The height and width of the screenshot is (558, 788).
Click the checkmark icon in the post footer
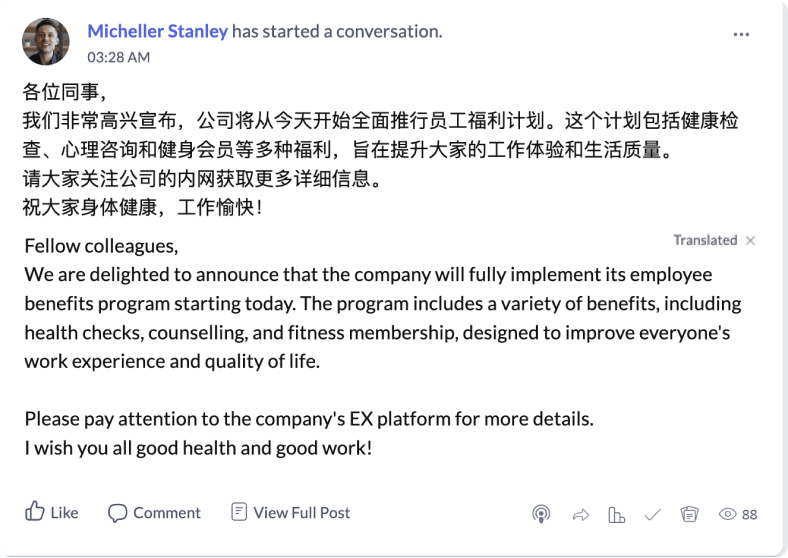click(x=653, y=514)
